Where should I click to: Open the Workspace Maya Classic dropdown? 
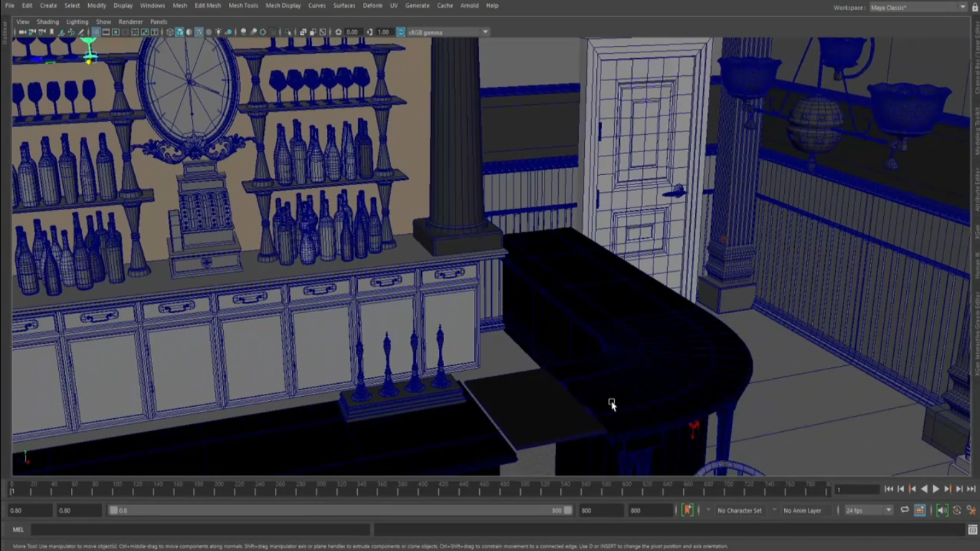tap(918, 7)
